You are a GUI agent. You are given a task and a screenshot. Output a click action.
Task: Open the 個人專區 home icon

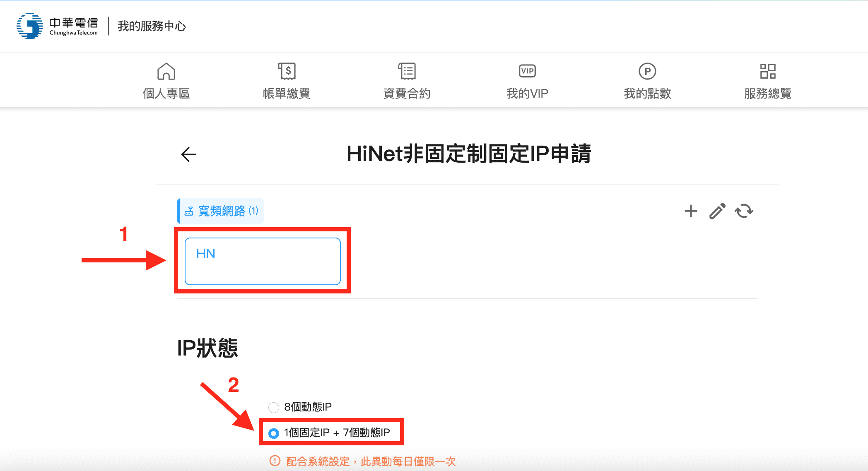tap(166, 71)
